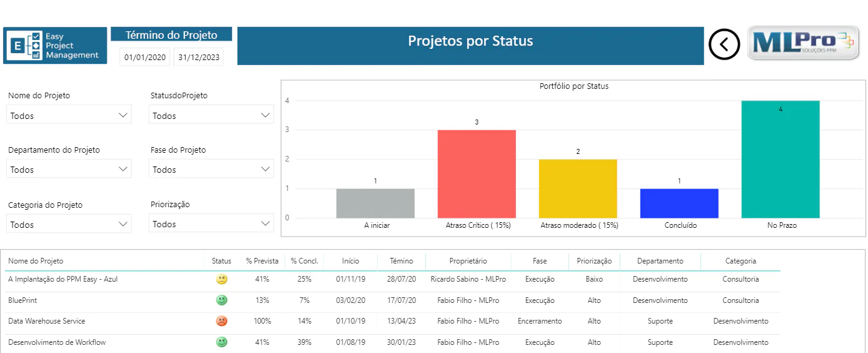
Task: Sort by Categoria column header
Action: tap(740, 261)
